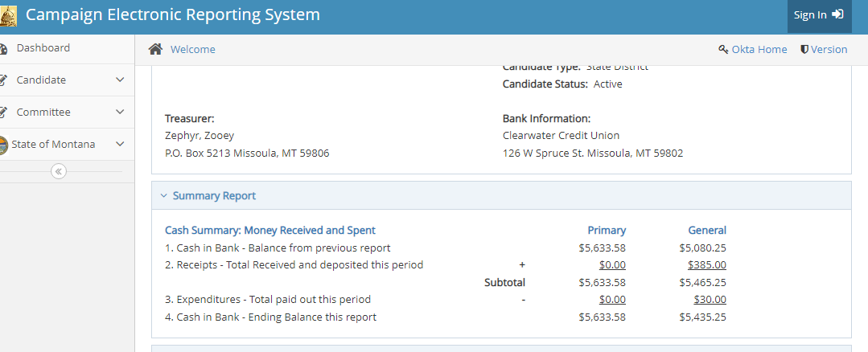Expand the Candidate menu chevron
The height and width of the screenshot is (352, 868).
(x=120, y=80)
